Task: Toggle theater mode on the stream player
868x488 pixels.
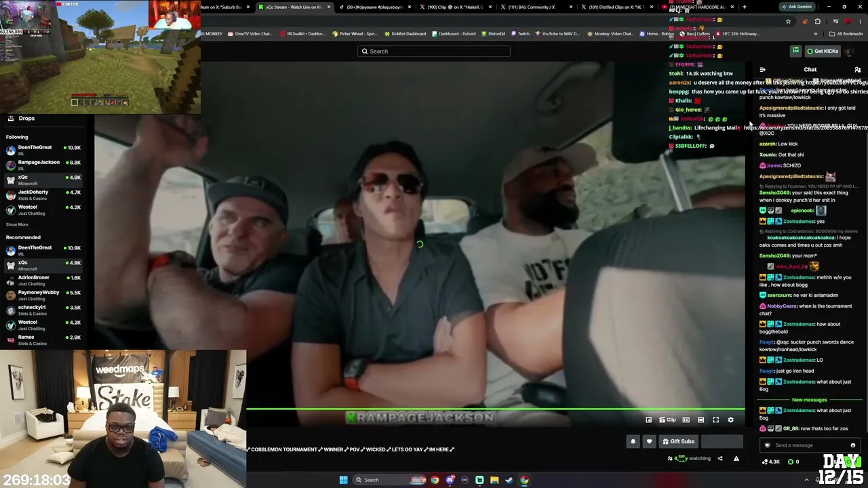Action: point(701,420)
